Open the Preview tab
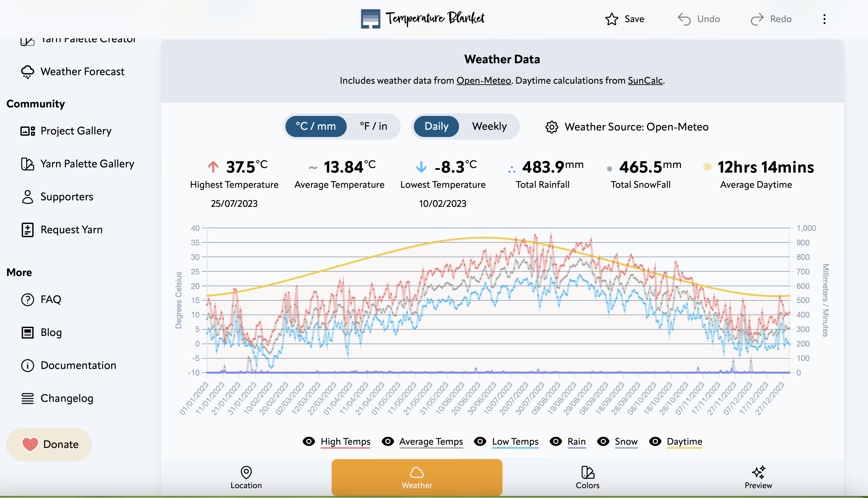 coord(758,478)
